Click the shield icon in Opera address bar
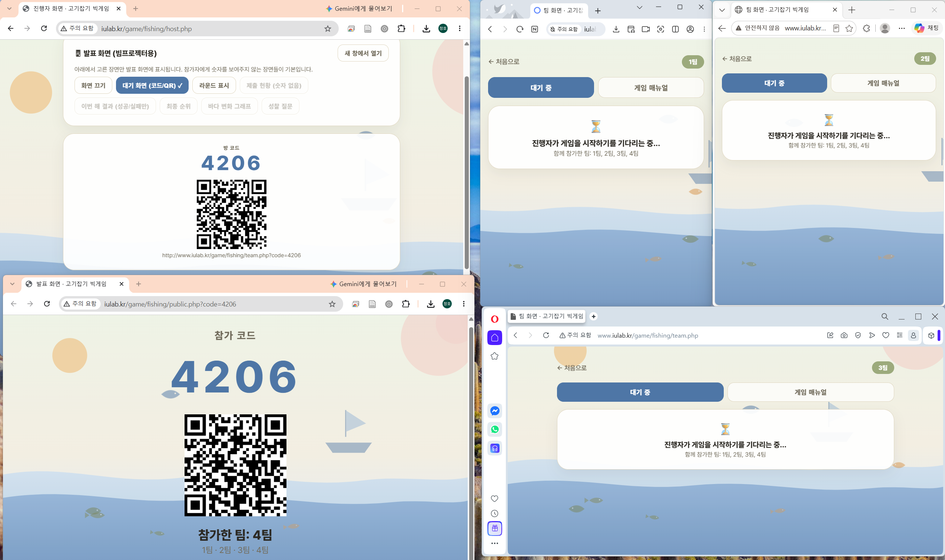Screen dimensions: 945x560 tap(858, 335)
